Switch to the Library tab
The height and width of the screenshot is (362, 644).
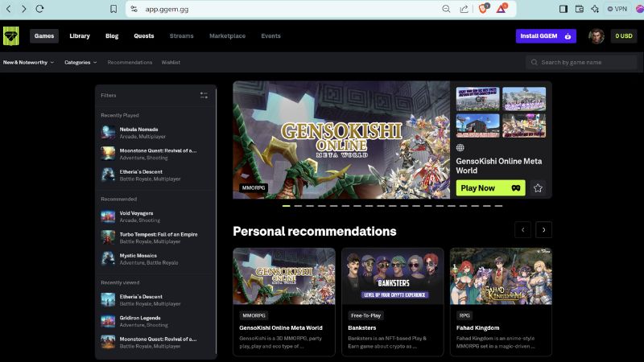(80, 36)
